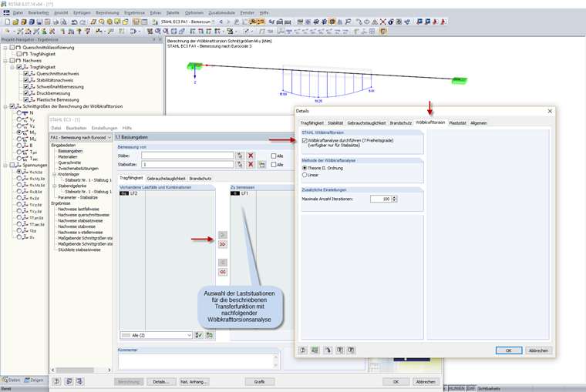Go to previous result case arrow

pyautogui.click(x=221, y=22)
